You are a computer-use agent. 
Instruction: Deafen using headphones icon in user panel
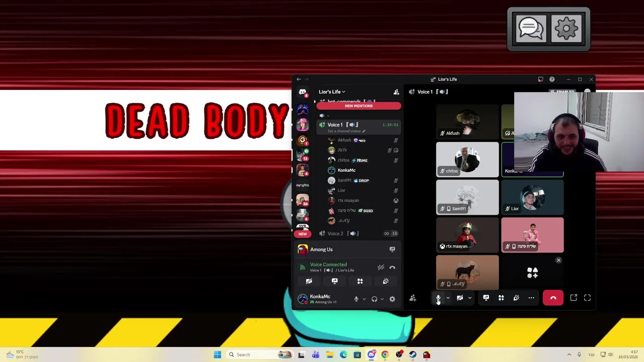(x=374, y=299)
